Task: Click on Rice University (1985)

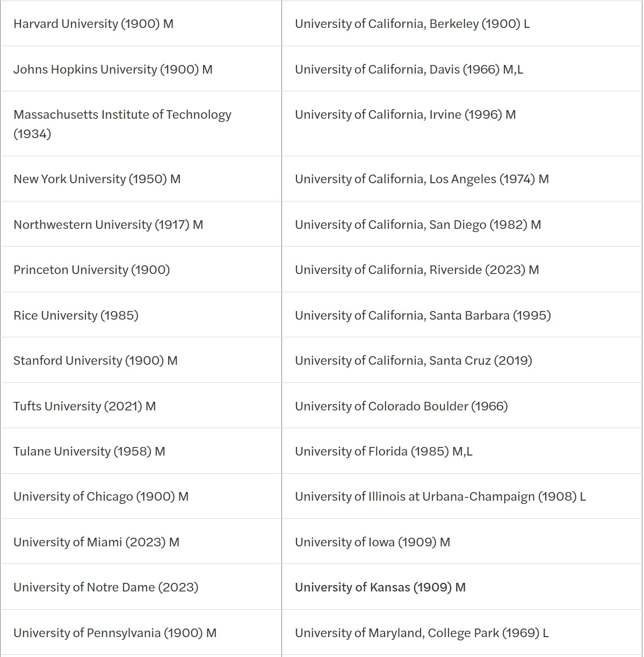Action: click(76, 315)
